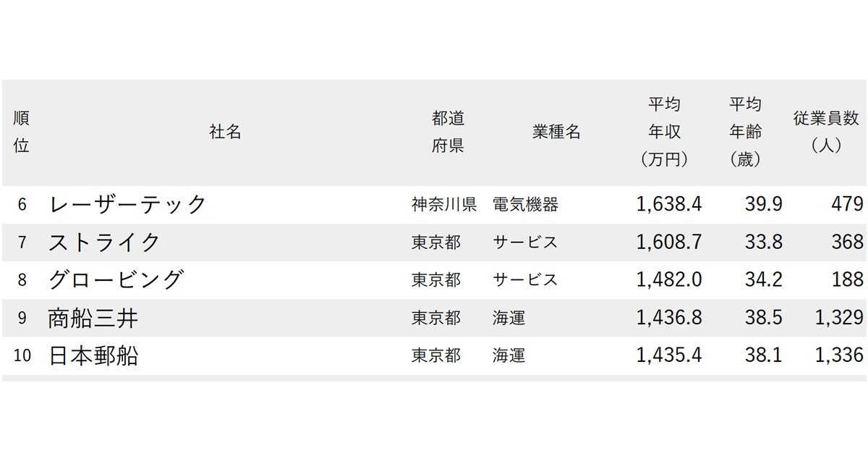Select company name 日本郵船

[x=93, y=355]
